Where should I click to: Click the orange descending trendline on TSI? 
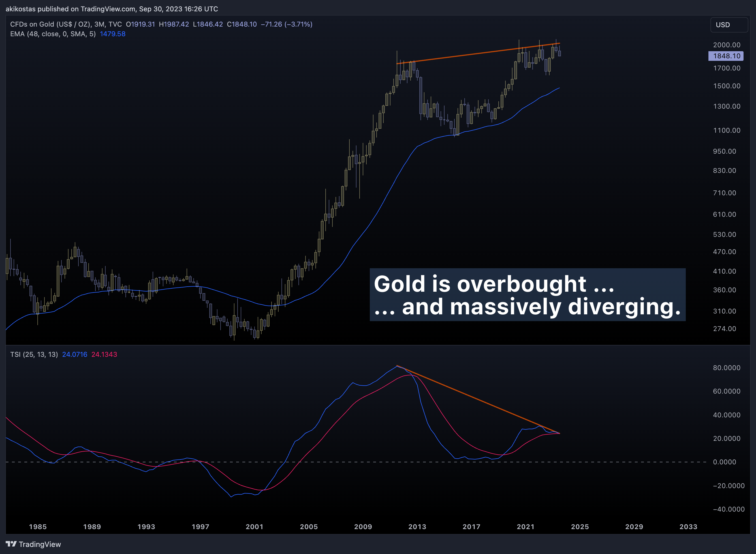pyautogui.click(x=478, y=400)
